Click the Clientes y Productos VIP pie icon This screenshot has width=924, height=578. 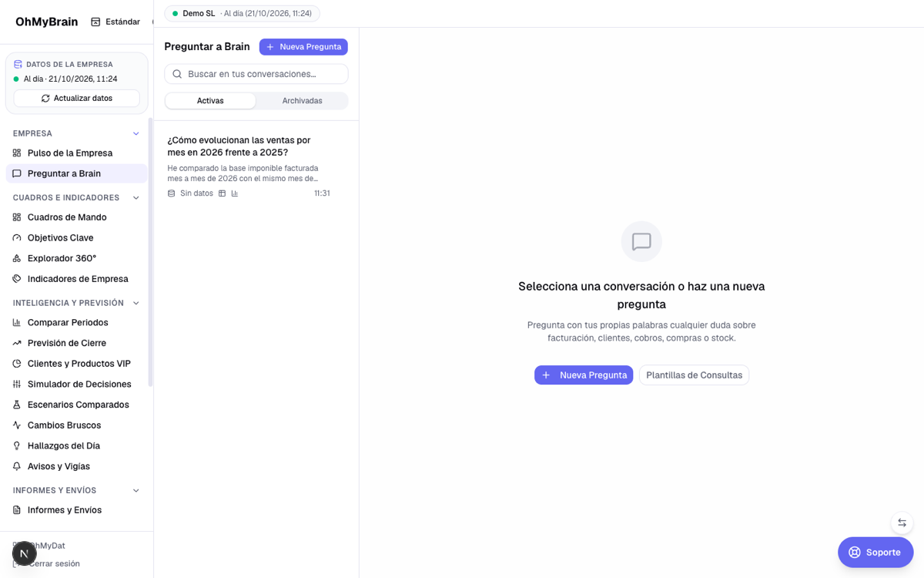coord(17,364)
